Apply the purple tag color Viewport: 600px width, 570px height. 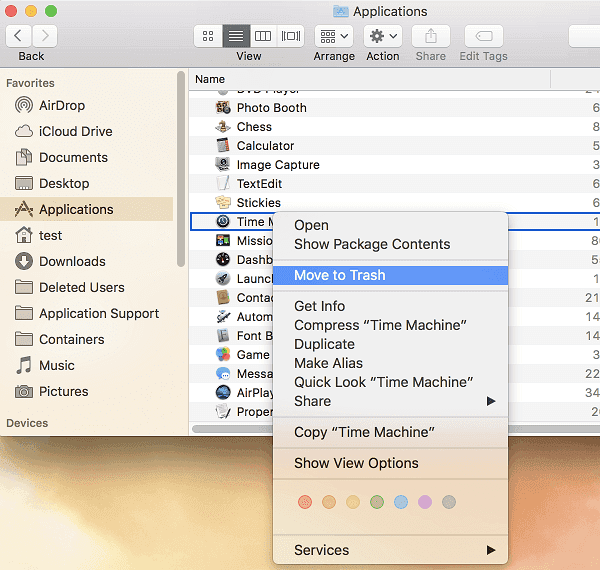(x=425, y=502)
